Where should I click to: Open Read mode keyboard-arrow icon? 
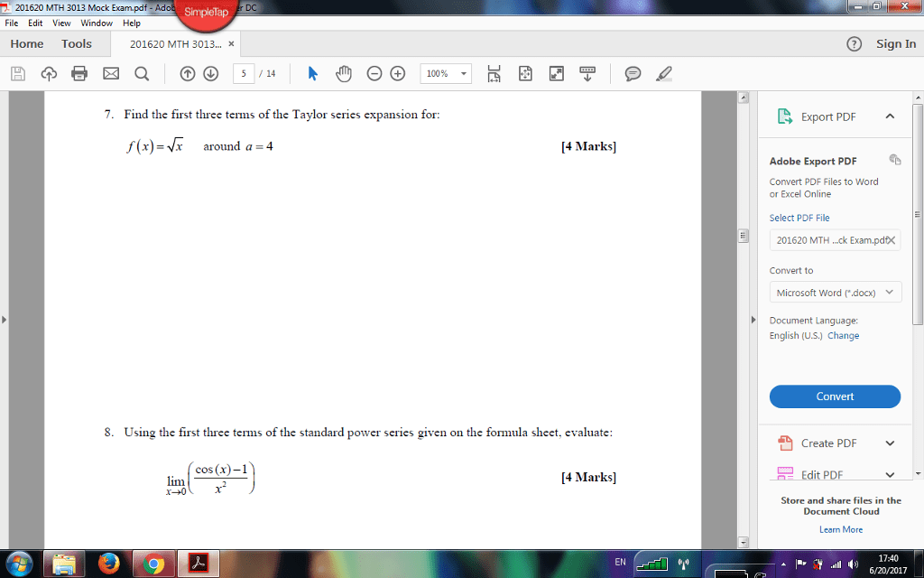pos(587,74)
